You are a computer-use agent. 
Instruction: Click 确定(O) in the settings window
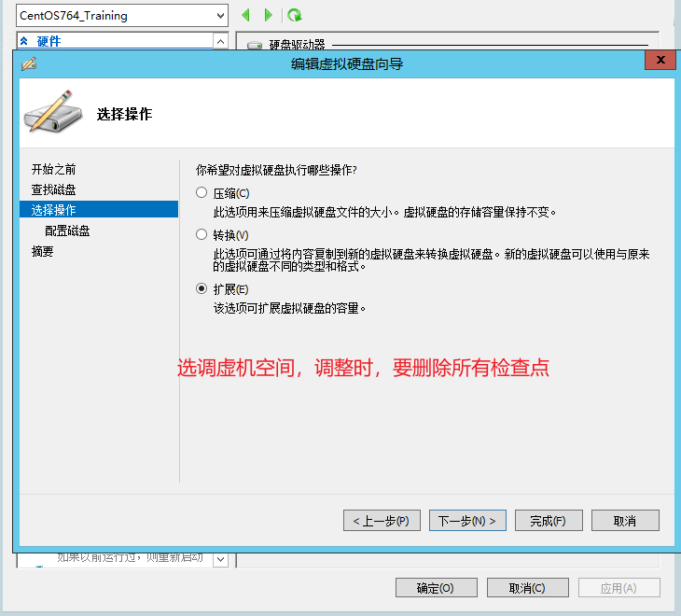tap(436, 588)
